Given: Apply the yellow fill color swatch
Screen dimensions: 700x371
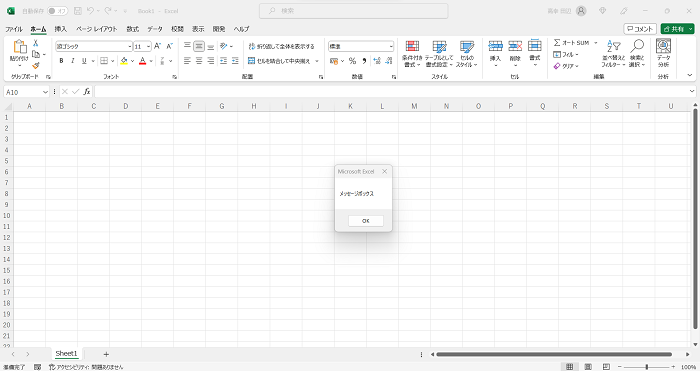Looking at the screenshot, I should coord(124,61).
